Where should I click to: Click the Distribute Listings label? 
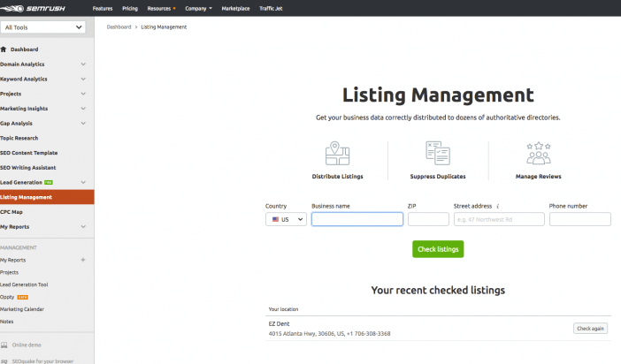pyautogui.click(x=337, y=177)
